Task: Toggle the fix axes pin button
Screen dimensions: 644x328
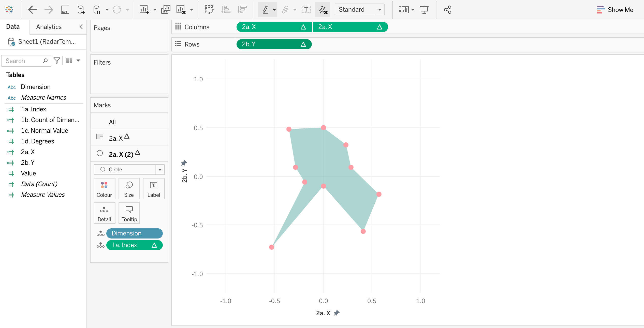Action: coord(323,10)
